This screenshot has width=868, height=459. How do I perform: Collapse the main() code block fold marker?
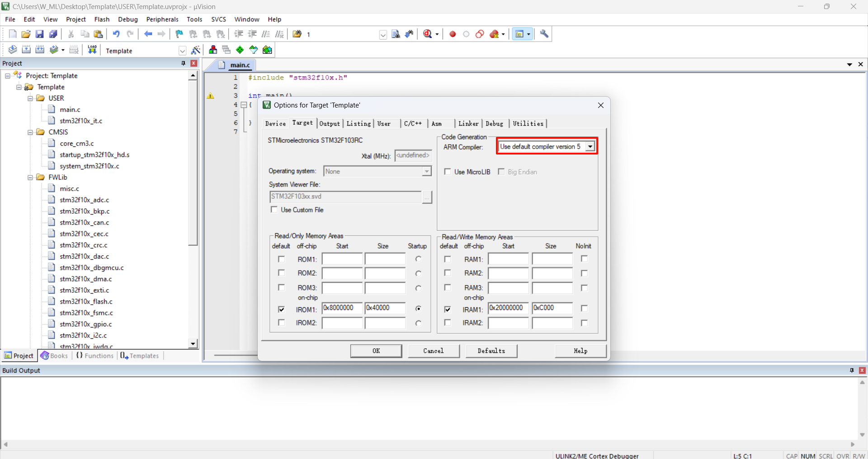(244, 104)
